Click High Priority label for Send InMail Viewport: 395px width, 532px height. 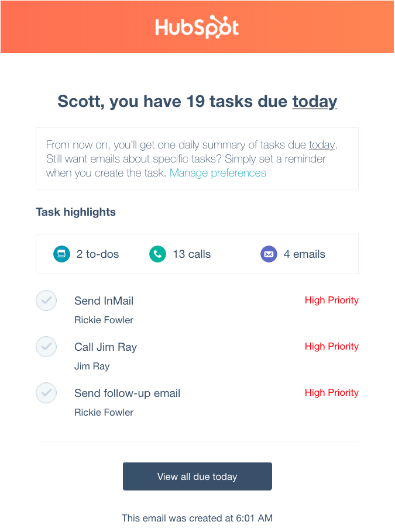(x=331, y=300)
